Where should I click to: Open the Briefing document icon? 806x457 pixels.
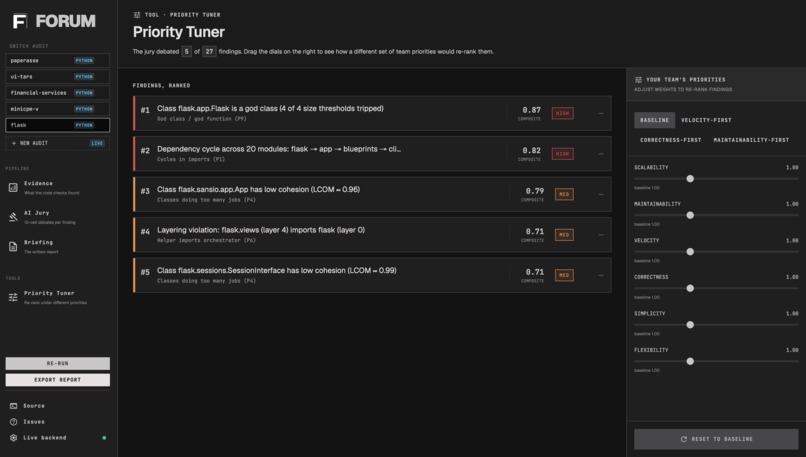(x=13, y=246)
